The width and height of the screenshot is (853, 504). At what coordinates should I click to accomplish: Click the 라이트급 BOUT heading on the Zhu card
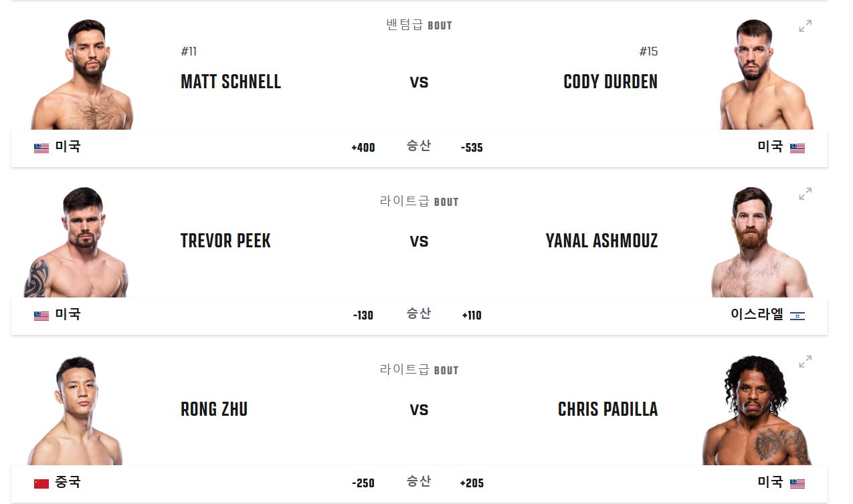click(x=419, y=370)
